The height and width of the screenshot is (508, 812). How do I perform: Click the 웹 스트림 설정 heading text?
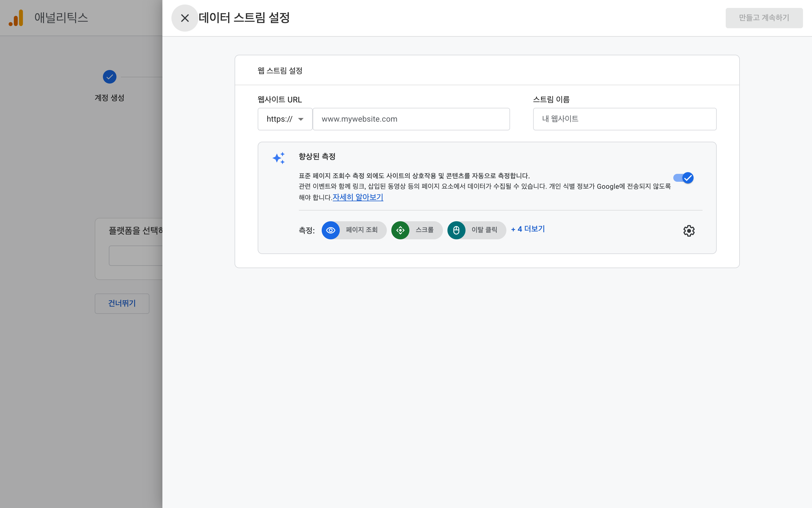click(x=280, y=71)
